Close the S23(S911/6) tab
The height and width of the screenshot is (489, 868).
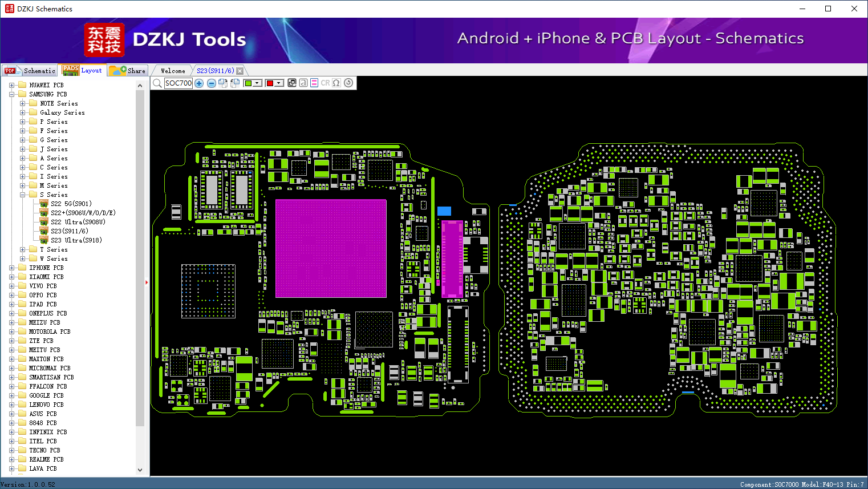tap(240, 71)
